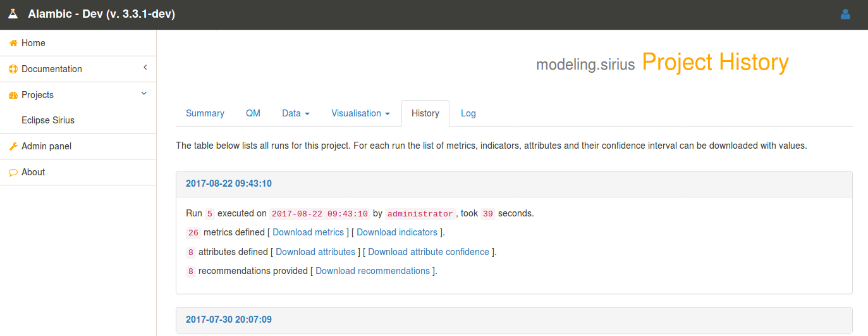Screen dimensions: 868x336
Task: Click Download attributes link
Action: pos(315,252)
